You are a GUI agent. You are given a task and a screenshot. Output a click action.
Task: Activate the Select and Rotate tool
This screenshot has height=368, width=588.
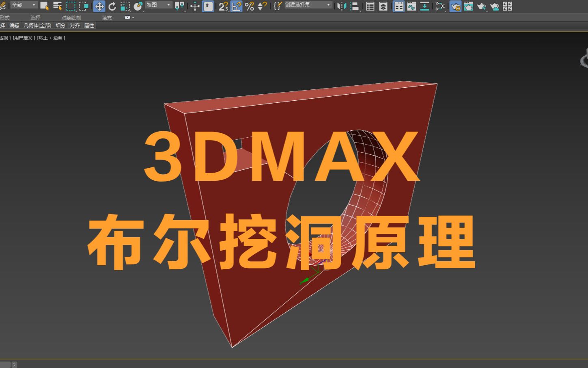112,6
